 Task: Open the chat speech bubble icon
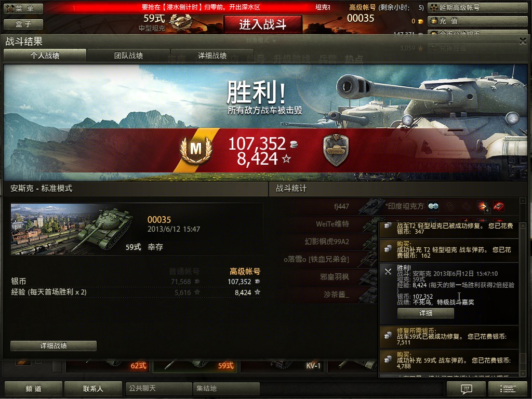[x=466, y=389]
